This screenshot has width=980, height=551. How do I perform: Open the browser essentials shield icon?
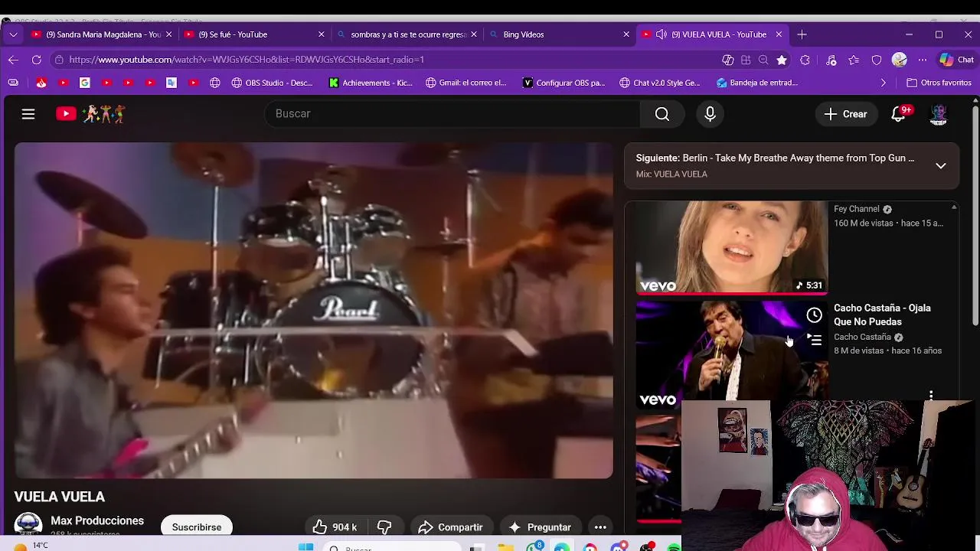[x=877, y=60]
